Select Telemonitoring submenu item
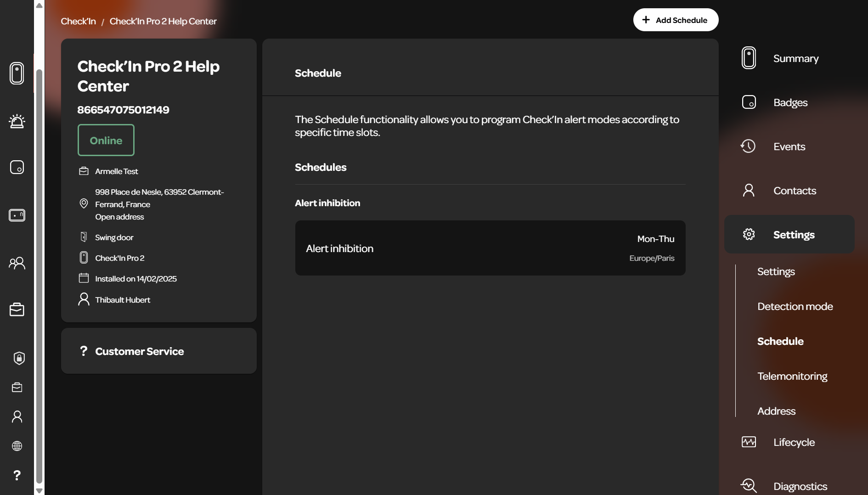This screenshot has height=495, width=868. (792, 376)
